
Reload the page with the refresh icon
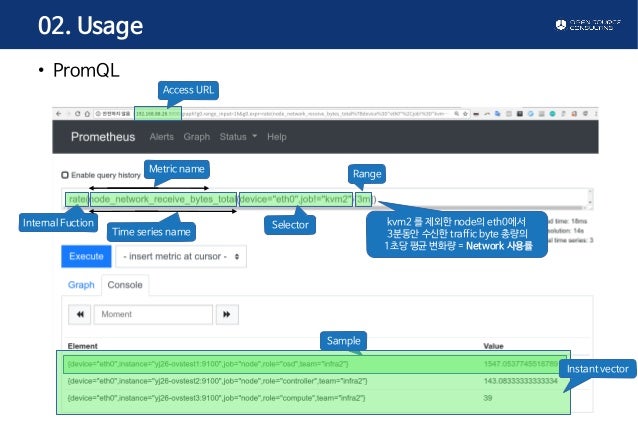click(x=78, y=114)
